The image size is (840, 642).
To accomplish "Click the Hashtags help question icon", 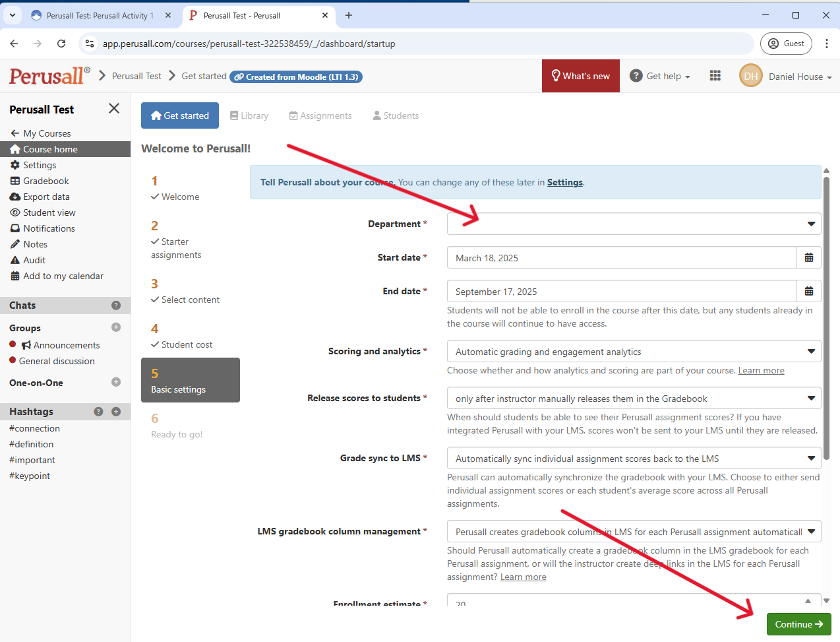I will pos(98,412).
